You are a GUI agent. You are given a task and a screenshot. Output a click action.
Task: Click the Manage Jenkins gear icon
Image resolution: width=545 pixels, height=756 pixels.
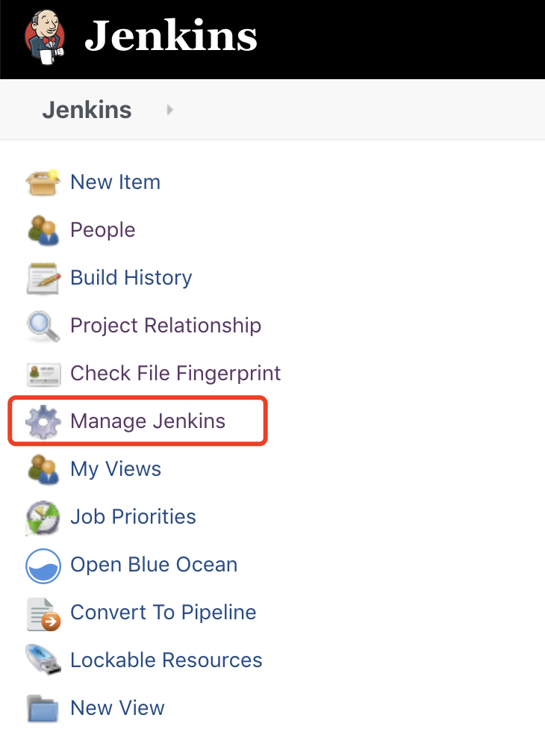(x=43, y=422)
